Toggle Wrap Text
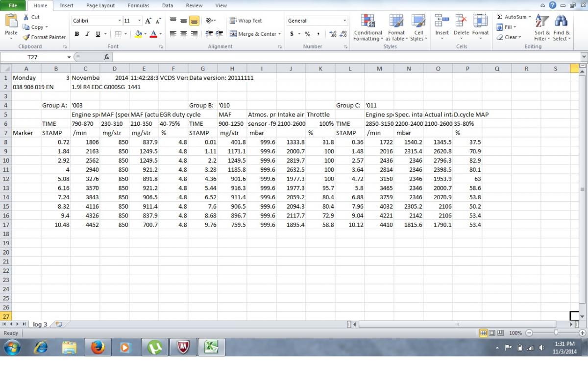Viewport: 588px width, 377px height. [246, 21]
